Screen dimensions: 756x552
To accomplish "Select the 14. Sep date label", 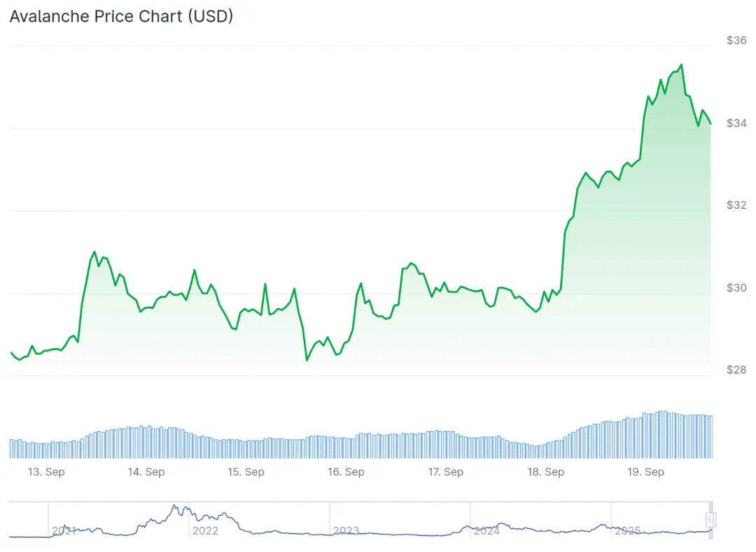I will 146,472.
